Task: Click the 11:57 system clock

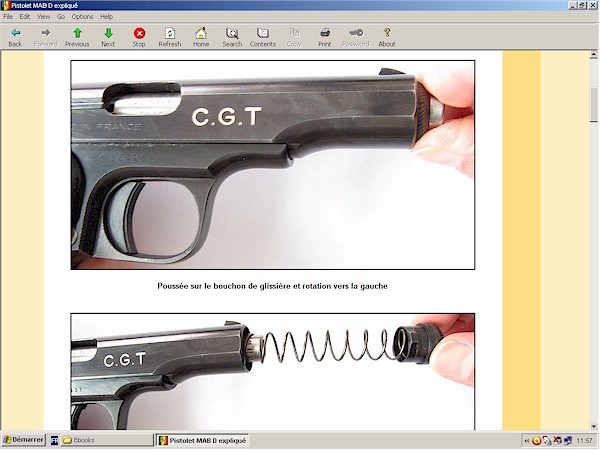Action: click(584, 441)
